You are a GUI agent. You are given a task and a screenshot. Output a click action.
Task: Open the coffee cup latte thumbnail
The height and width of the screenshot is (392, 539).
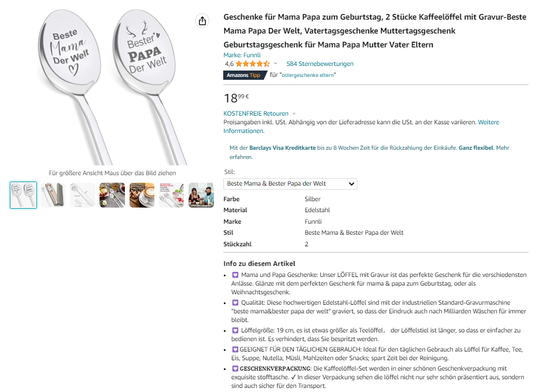(x=142, y=195)
